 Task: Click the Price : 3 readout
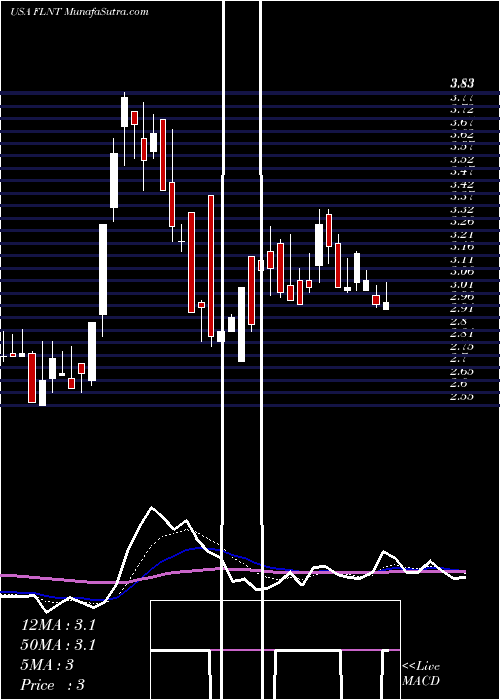coord(53,685)
